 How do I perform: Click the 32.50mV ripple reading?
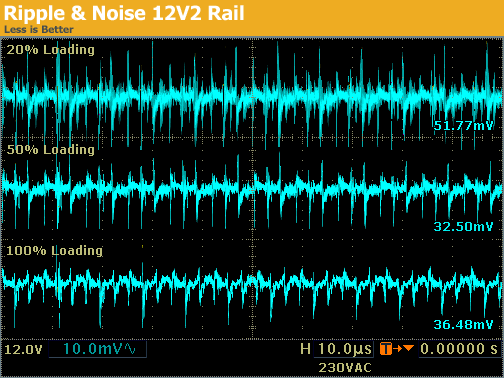click(463, 227)
